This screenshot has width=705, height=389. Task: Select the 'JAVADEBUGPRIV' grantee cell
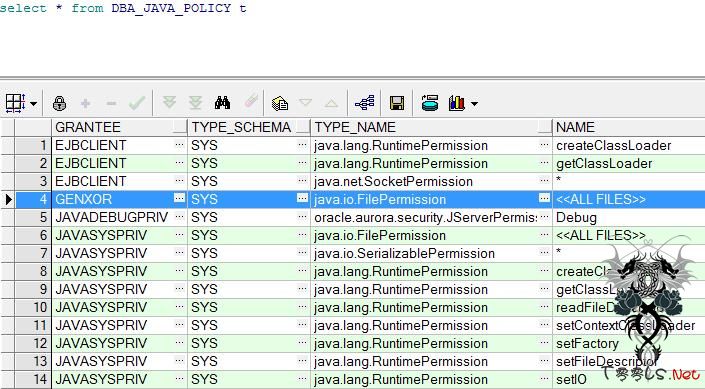(119, 217)
